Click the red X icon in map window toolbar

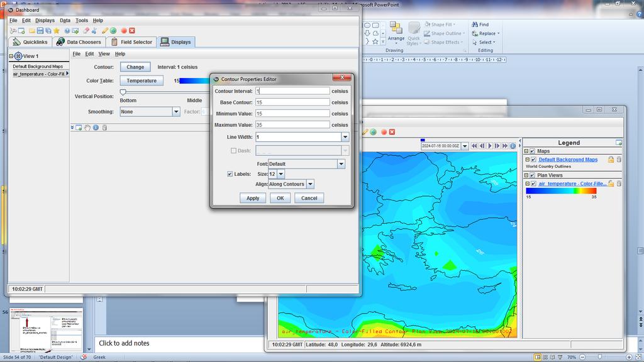(392, 132)
